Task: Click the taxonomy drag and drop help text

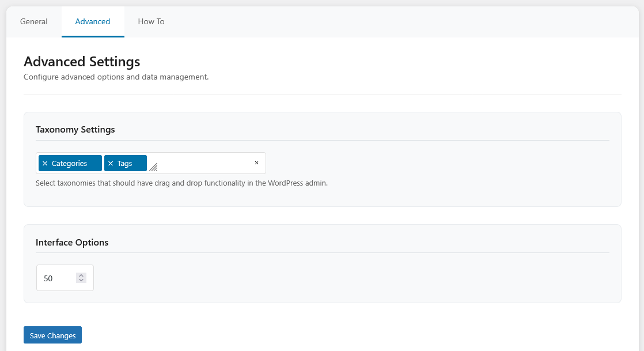Action: point(181,183)
